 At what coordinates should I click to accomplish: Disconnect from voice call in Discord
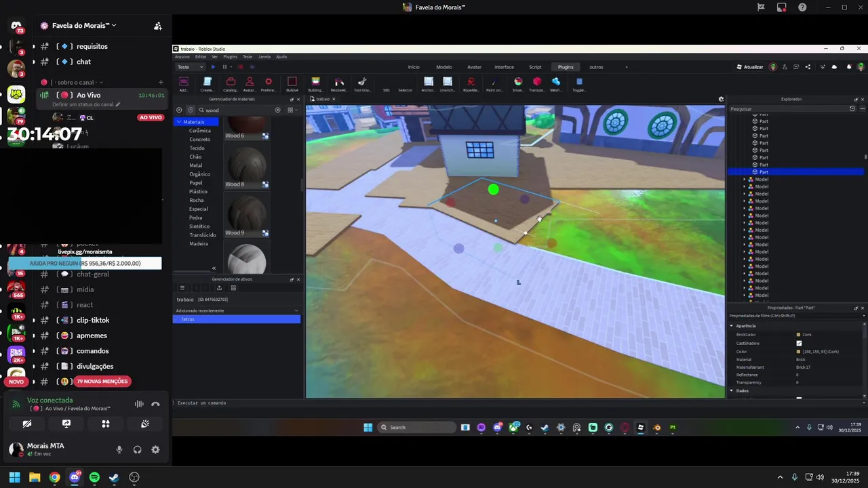(155, 404)
